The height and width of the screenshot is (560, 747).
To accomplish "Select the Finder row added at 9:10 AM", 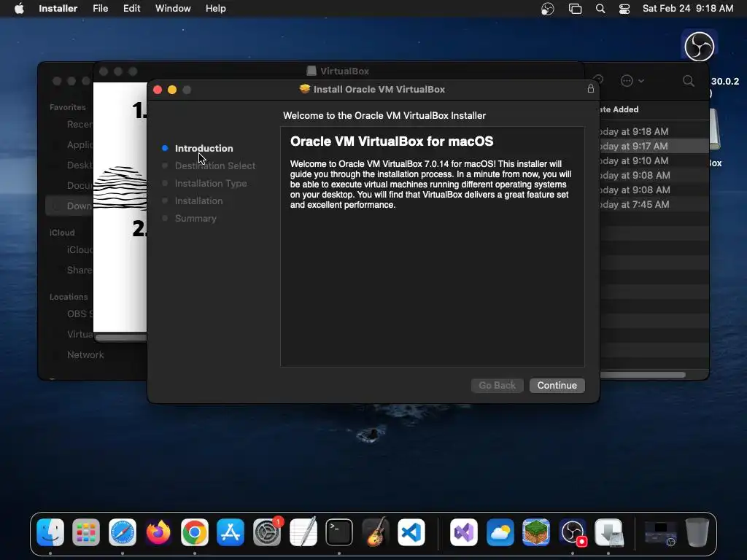I will click(654, 161).
